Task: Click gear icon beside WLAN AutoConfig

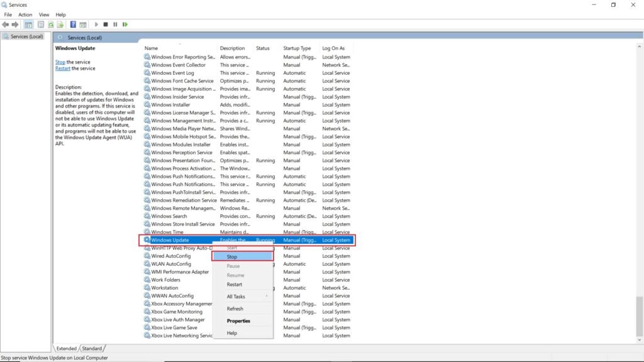Action: [147, 264]
